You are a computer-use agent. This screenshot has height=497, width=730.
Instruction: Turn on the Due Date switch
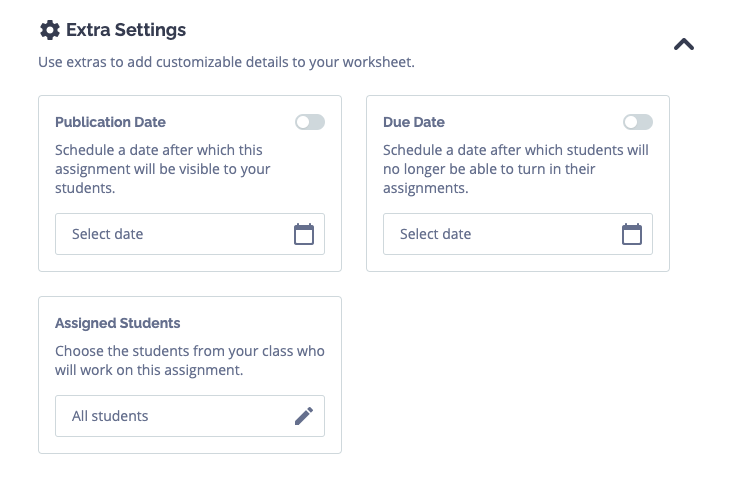tap(638, 122)
